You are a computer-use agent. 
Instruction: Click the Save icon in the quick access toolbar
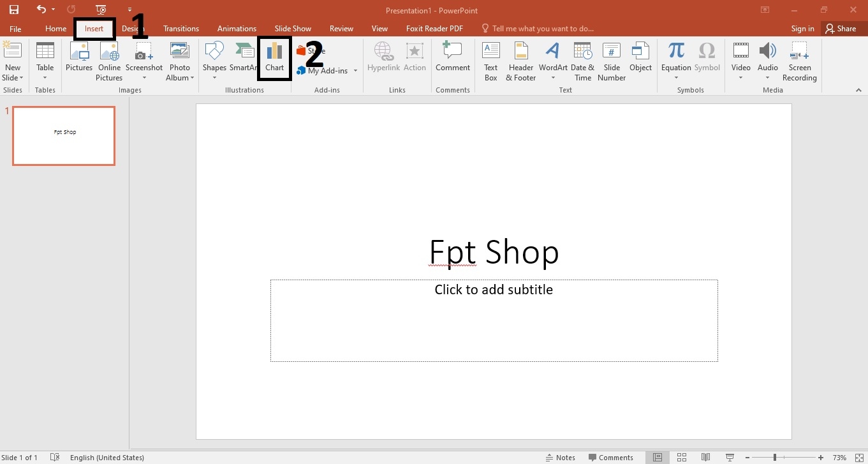click(13, 10)
